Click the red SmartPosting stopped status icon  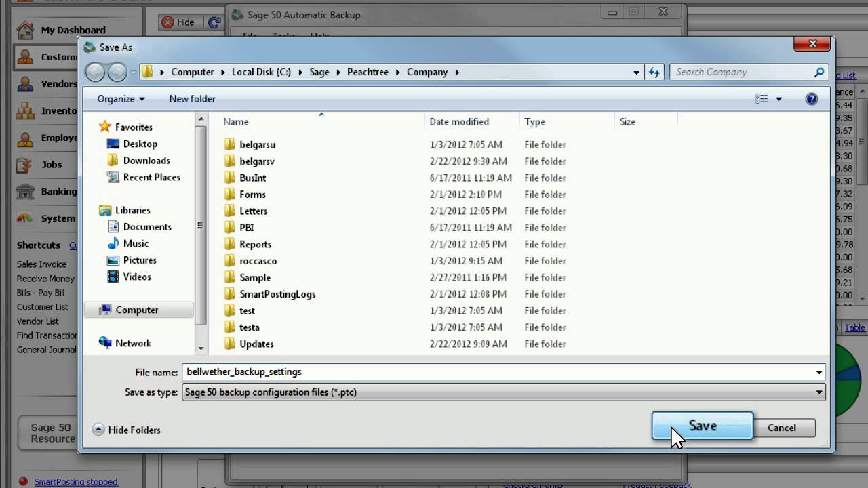tap(23, 482)
